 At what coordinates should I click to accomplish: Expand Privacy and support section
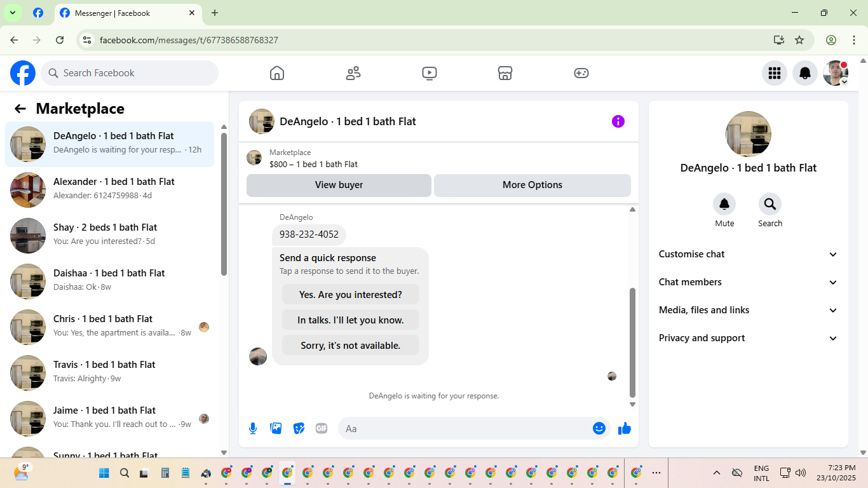[x=749, y=338]
